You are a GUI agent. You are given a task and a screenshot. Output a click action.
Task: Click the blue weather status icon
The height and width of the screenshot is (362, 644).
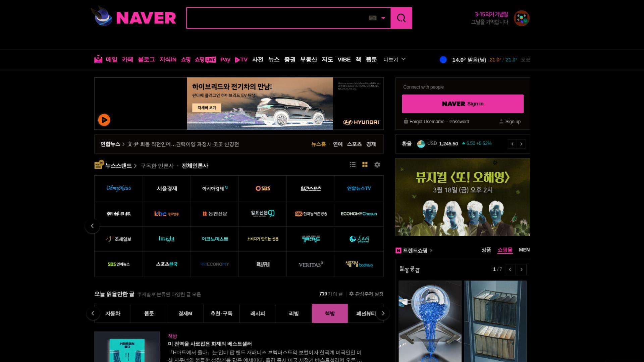click(x=443, y=60)
